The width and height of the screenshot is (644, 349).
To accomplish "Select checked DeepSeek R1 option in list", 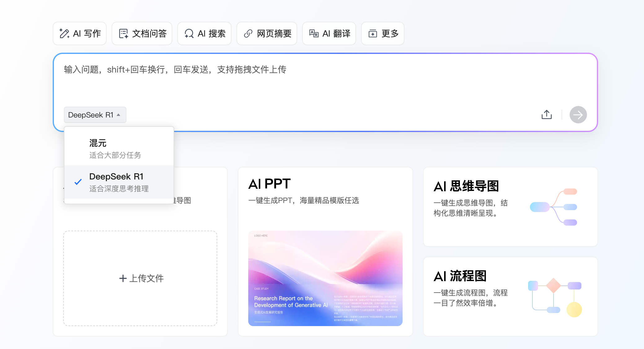I will [x=119, y=182].
